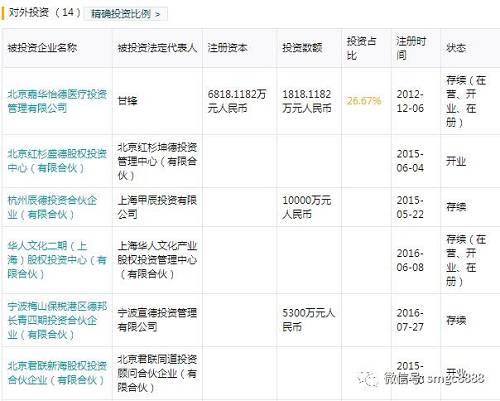The width and height of the screenshot is (500, 401).
Task: Select registration date 2016-07-27
Action: pos(410,320)
